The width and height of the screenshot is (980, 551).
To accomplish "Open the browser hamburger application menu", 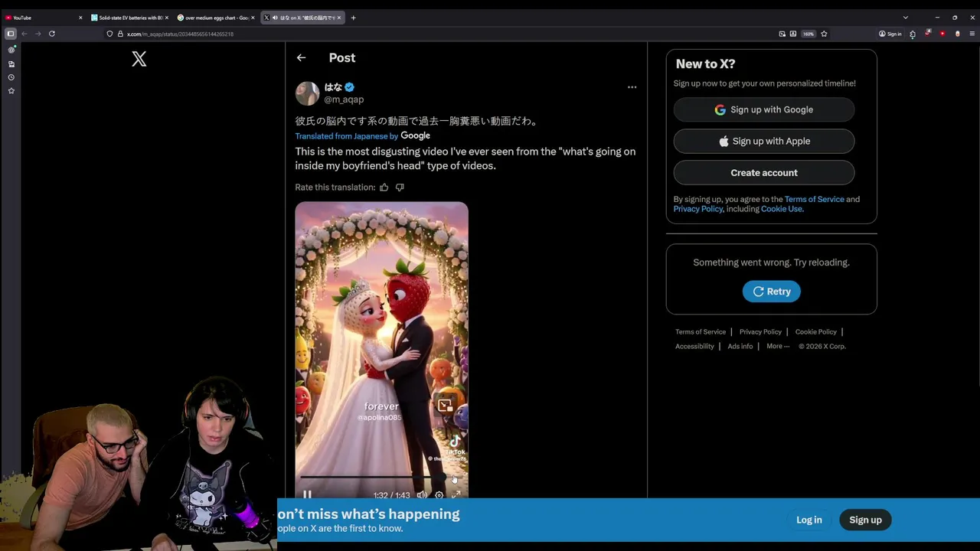I will point(972,34).
